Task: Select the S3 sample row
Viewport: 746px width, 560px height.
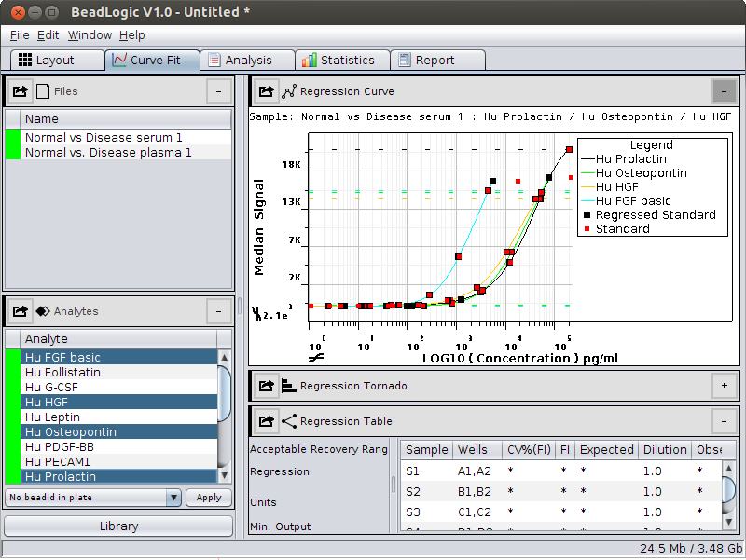Action: [x=561, y=512]
